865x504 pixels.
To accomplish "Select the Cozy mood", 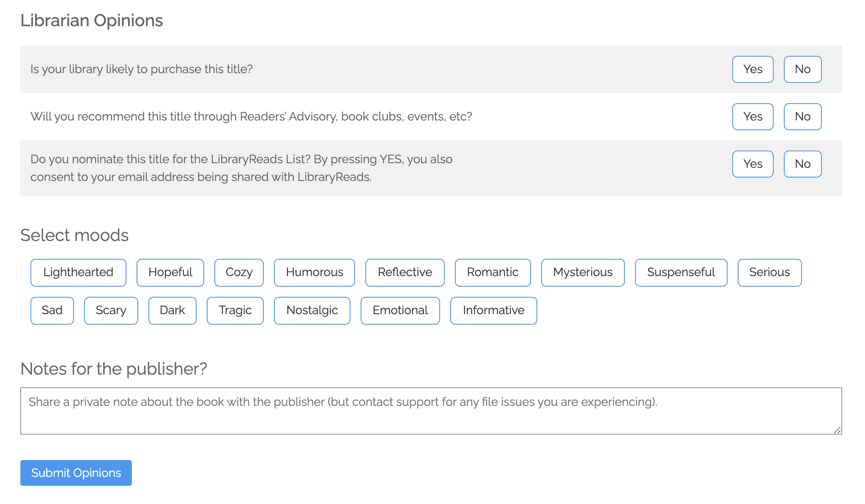I will [239, 273].
